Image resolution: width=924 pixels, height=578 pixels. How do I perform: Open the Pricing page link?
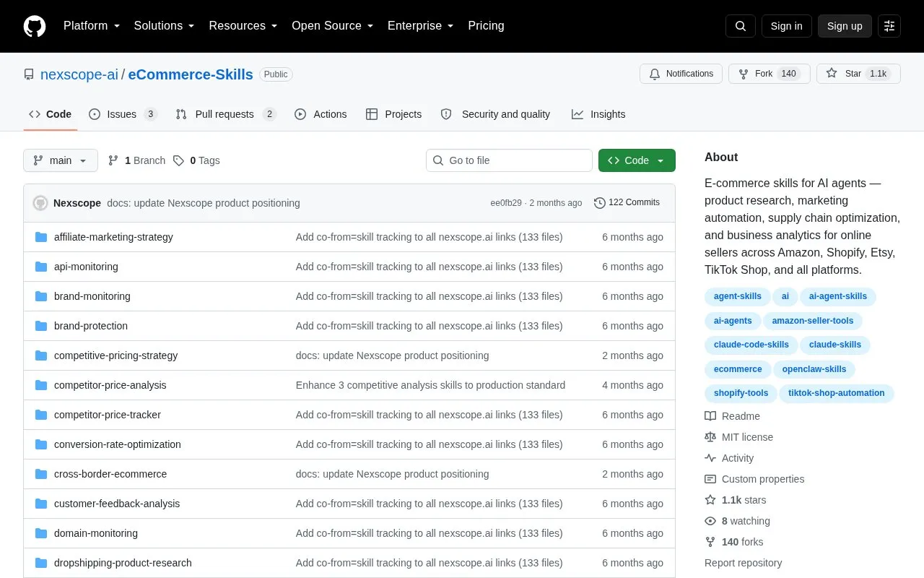point(486,26)
